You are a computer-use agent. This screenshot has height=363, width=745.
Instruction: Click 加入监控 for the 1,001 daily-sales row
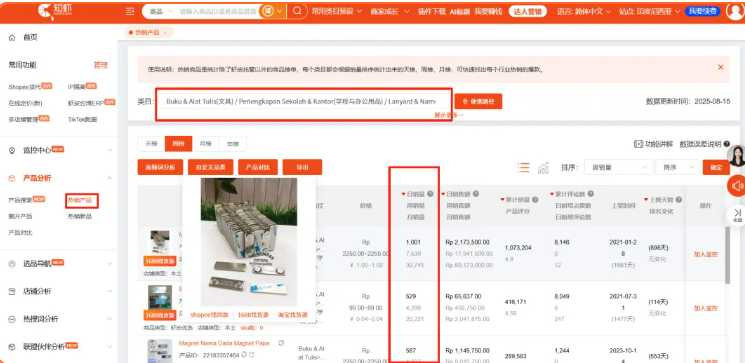coord(705,254)
